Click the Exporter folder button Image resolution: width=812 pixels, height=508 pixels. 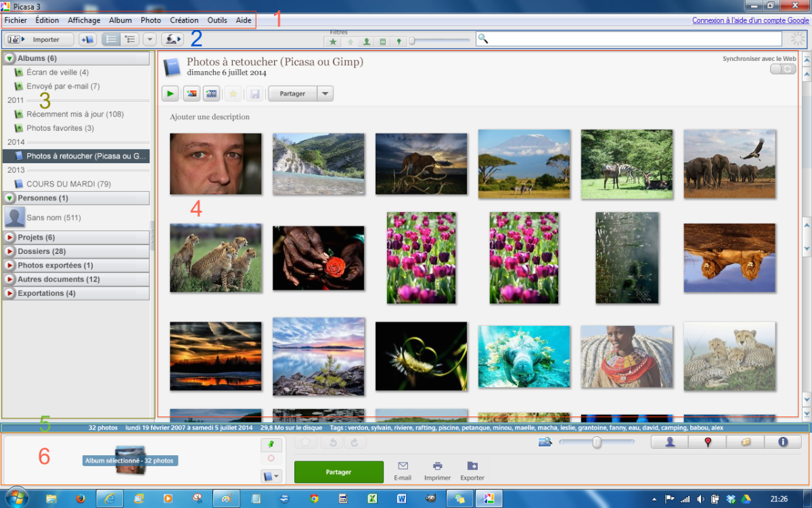(x=472, y=471)
